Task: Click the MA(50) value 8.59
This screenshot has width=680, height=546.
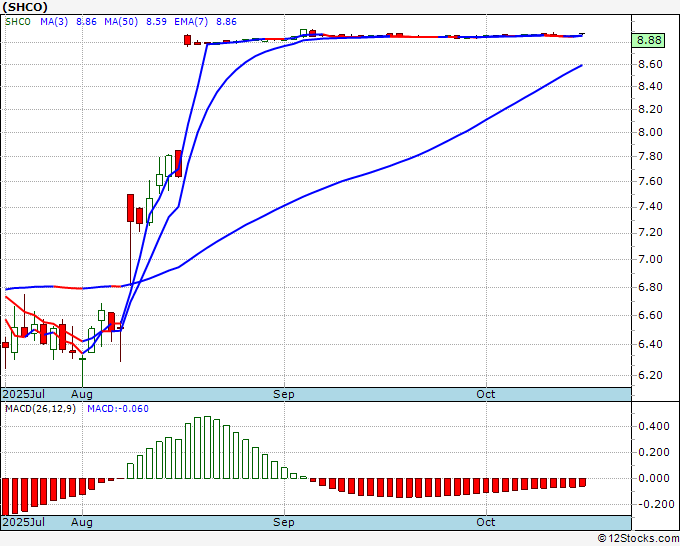Action: click(156, 22)
